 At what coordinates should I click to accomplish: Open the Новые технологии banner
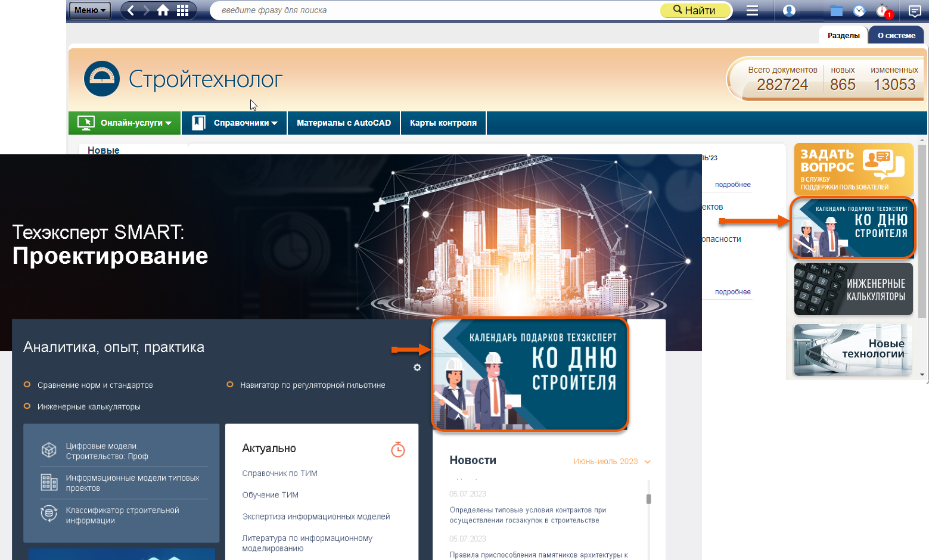click(x=853, y=350)
